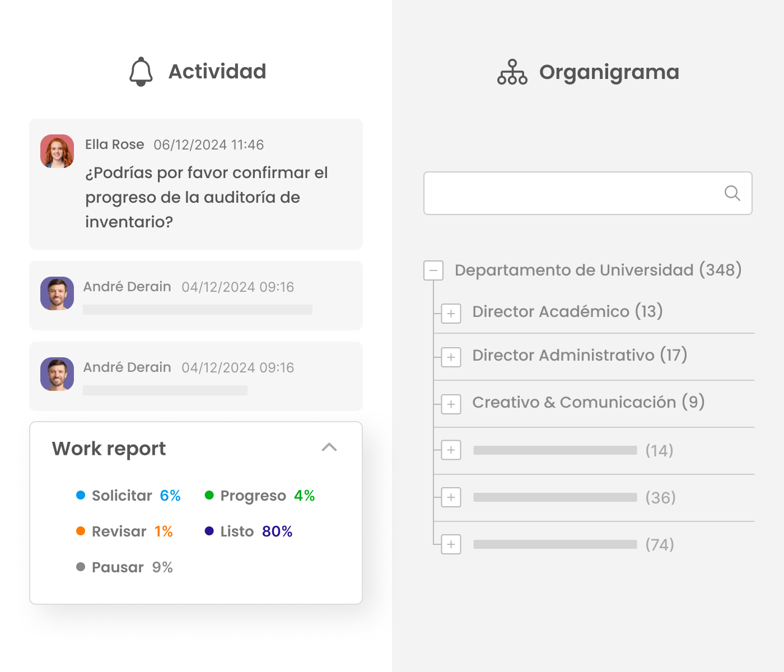Image resolution: width=784 pixels, height=672 pixels.
Task: Open the first André Derain avatar
Action: (x=57, y=293)
